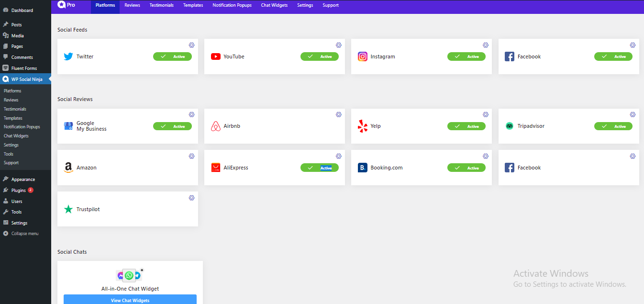Open the Settings top tab

point(305,5)
